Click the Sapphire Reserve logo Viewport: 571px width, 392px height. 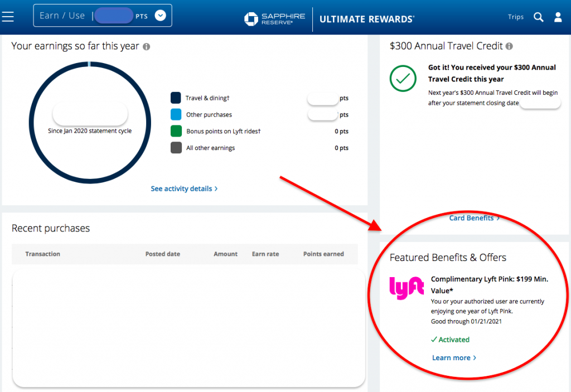click(x=274, y=19)
